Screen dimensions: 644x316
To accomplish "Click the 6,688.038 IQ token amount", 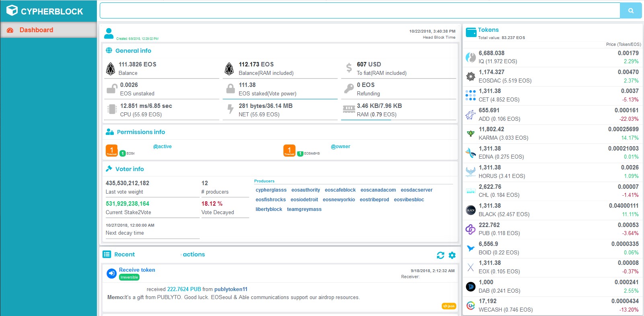I will point(492,53).
